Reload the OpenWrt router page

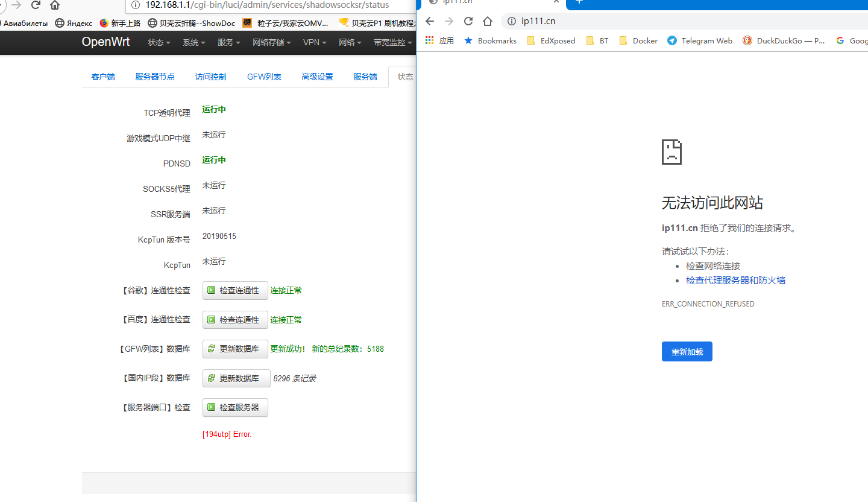point(36,5)
